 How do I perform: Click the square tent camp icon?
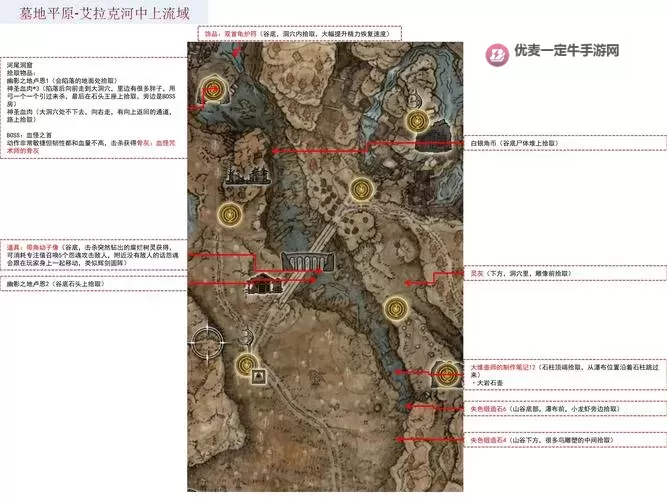(x=259, y=377)
